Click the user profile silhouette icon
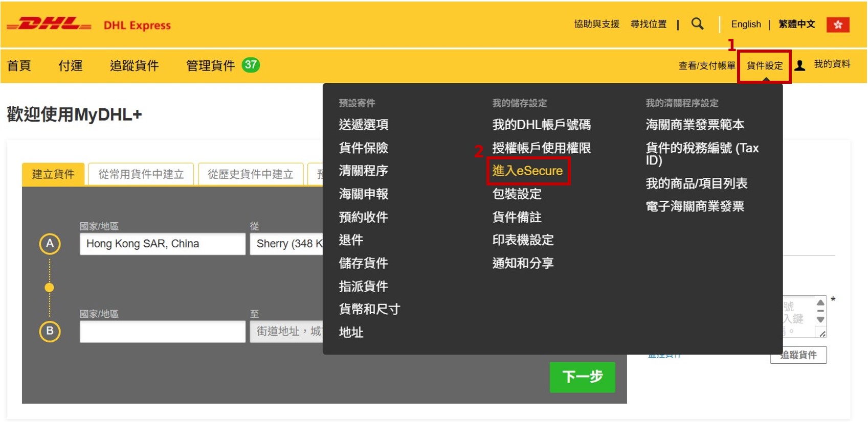868x422 pixels. (800, 65)
